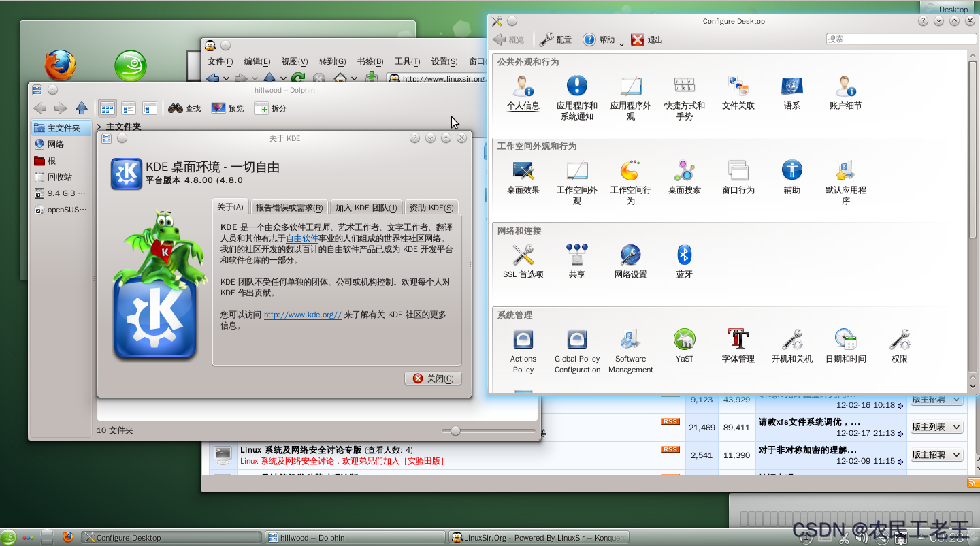Switch Dolphin to icons view mode
Viewport: 980px width, 546px height.
[108, 108]
